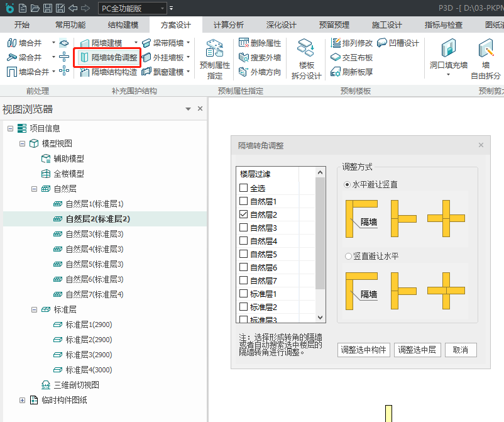The width and height of the screenshot is (504, 422).
Task: Open the 结构建模 ribbon tab
Action: pyautogui.click(x=123, y=25)
